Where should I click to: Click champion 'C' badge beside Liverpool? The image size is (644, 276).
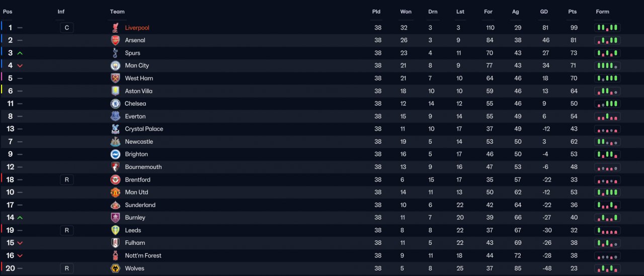pyautogui.click(x=66, y=28)
